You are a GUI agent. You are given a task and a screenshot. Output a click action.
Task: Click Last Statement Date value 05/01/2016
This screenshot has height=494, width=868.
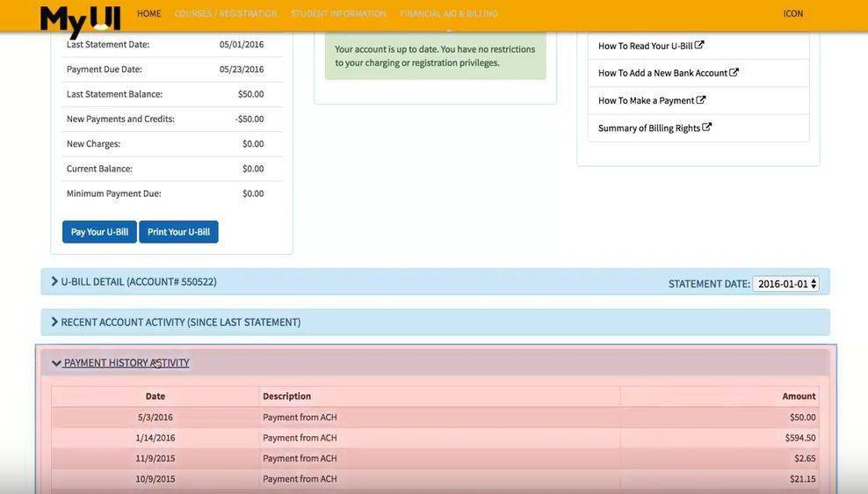[x=242, y=44]
